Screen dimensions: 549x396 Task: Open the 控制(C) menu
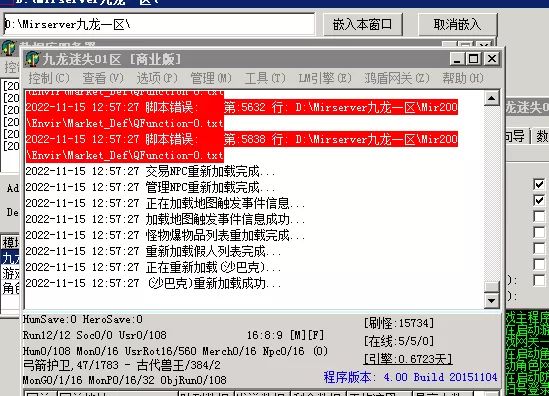[x=49, y=78]
